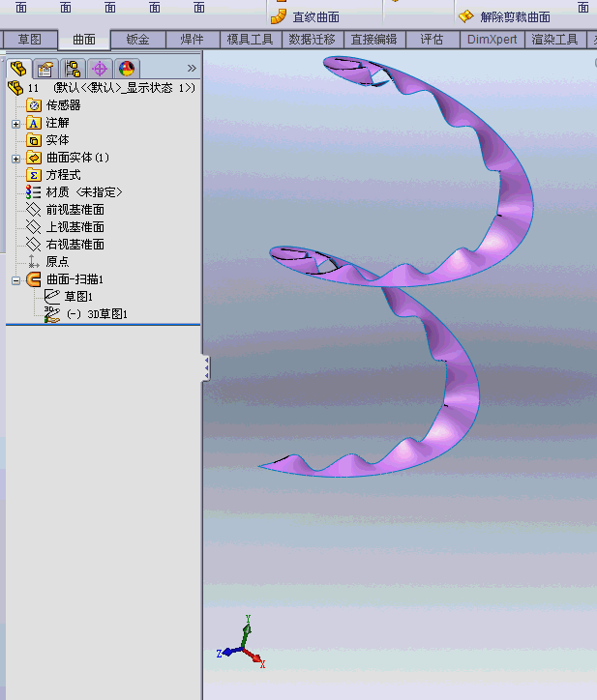The width and height of the screenshot is (597, 700).
Task: Switch to the 曲面 tab
Action: pyautogui.click(x=84, y=40)
